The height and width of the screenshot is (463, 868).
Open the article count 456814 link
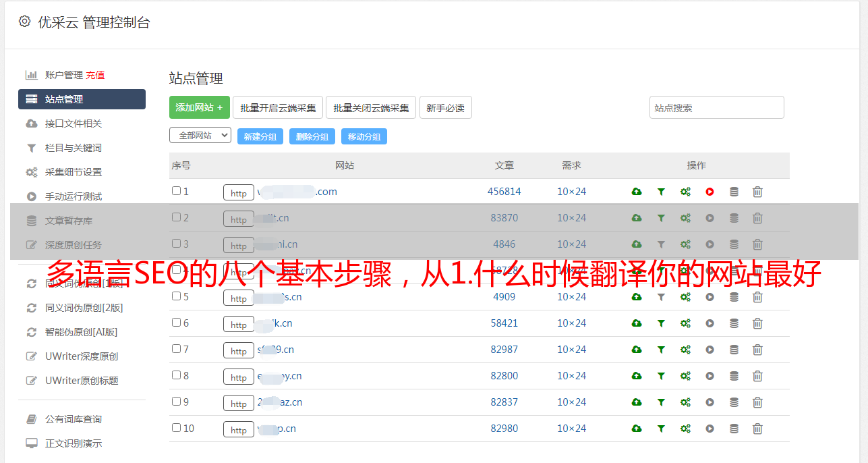pyautogui.click(x=504, y=192)
